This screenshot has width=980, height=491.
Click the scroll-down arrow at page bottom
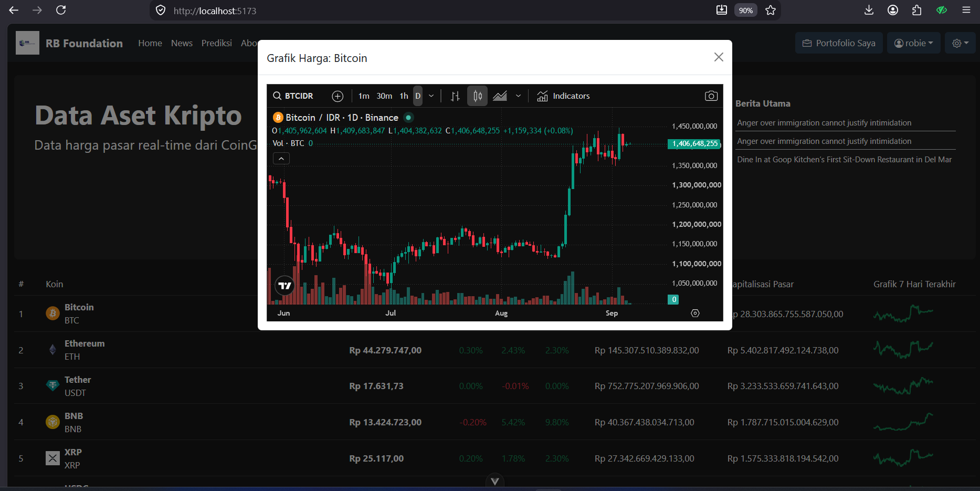494,481
